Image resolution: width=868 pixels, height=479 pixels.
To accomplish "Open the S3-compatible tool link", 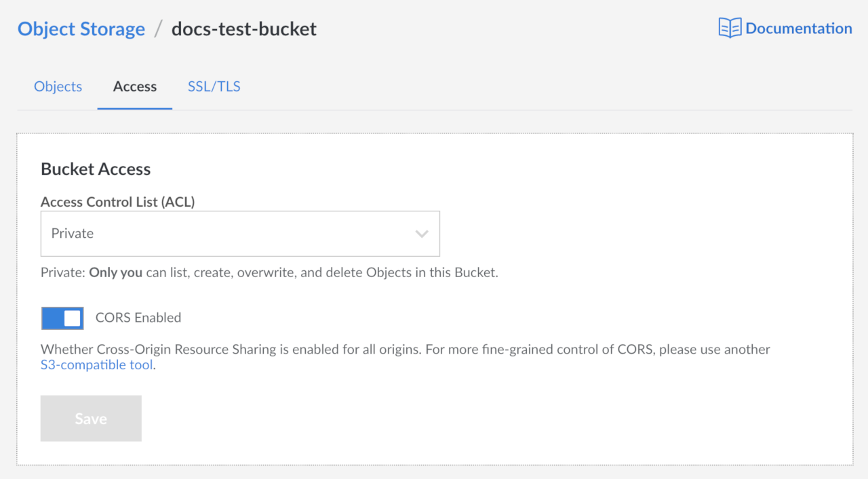I will point(96,365).
